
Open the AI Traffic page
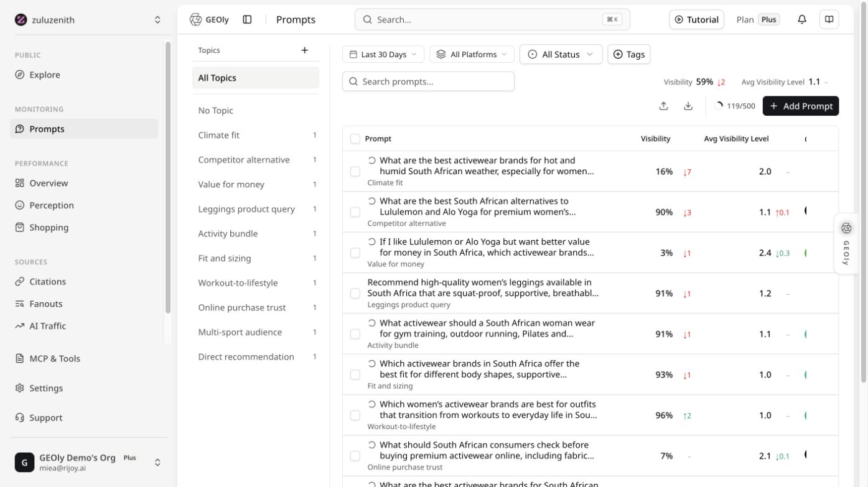(x=84, y=326)
